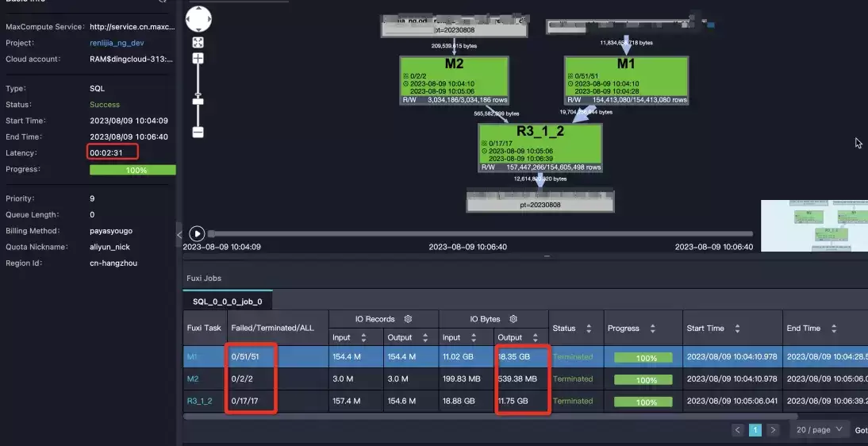Open IO Bytes settings gear

pyautogui.click(x=513, y=319)
